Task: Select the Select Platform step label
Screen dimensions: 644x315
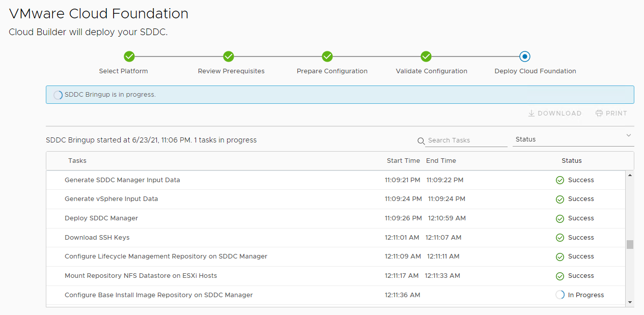Action: [123, 71]
